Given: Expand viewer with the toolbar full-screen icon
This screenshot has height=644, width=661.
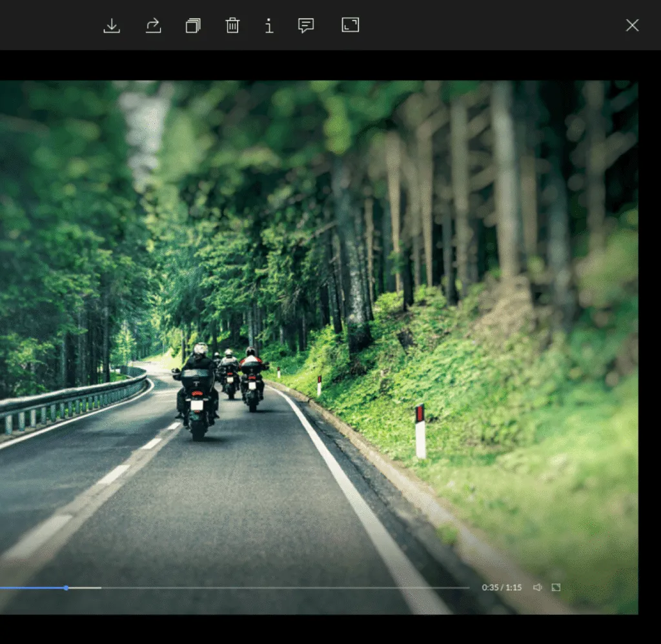Looking at the screenshot, I should tap(351, 25).
